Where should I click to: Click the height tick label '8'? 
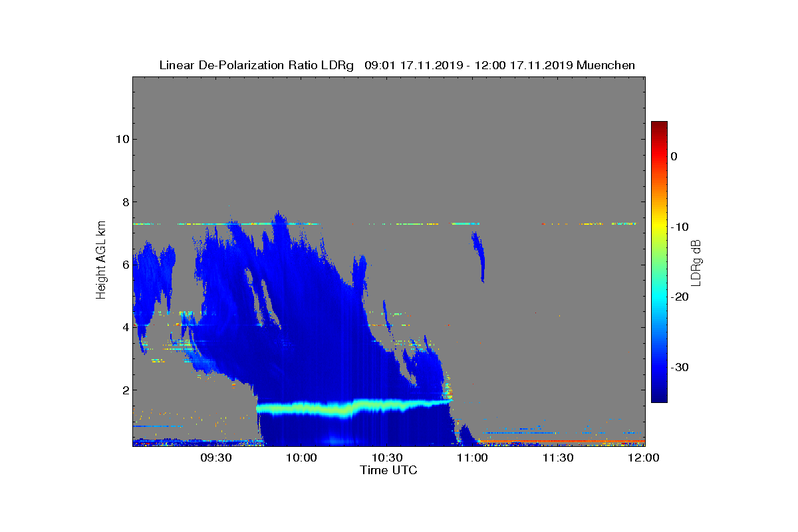click(124, 201)
